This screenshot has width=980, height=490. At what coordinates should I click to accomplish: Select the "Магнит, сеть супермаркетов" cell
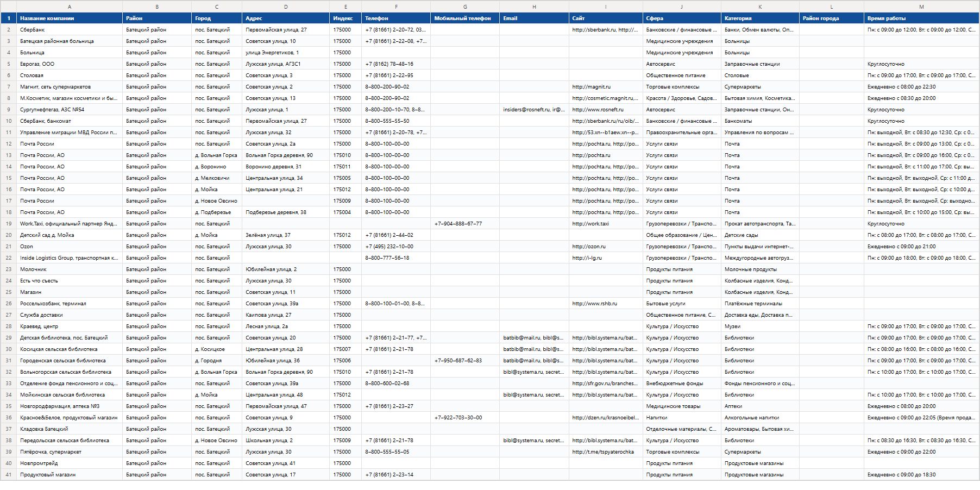70,87
